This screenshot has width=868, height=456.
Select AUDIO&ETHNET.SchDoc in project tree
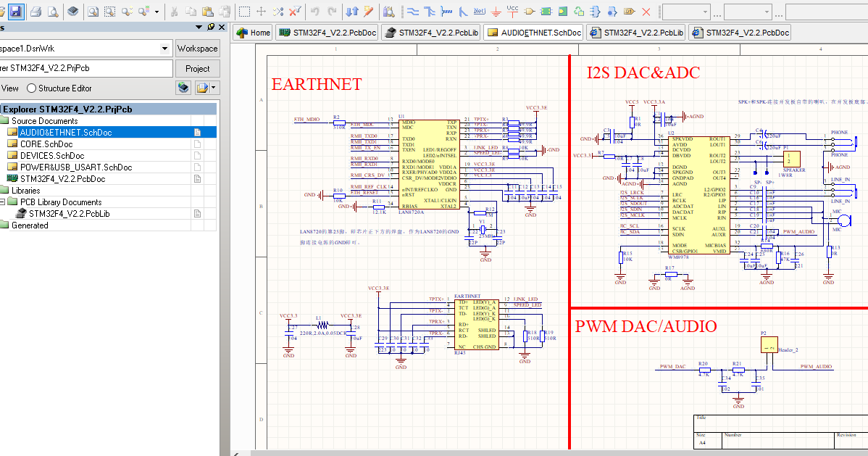[x=66, y=133]
